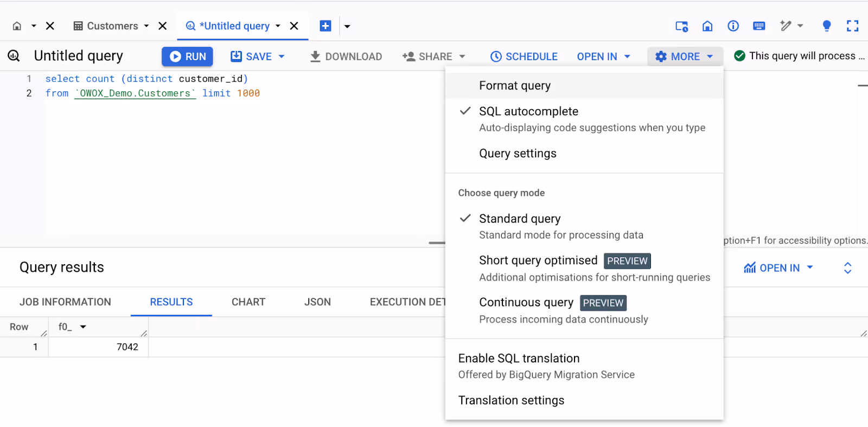The image size is (868, 427).
Task: Close the Customers tab
Action: tap(163, 26)
